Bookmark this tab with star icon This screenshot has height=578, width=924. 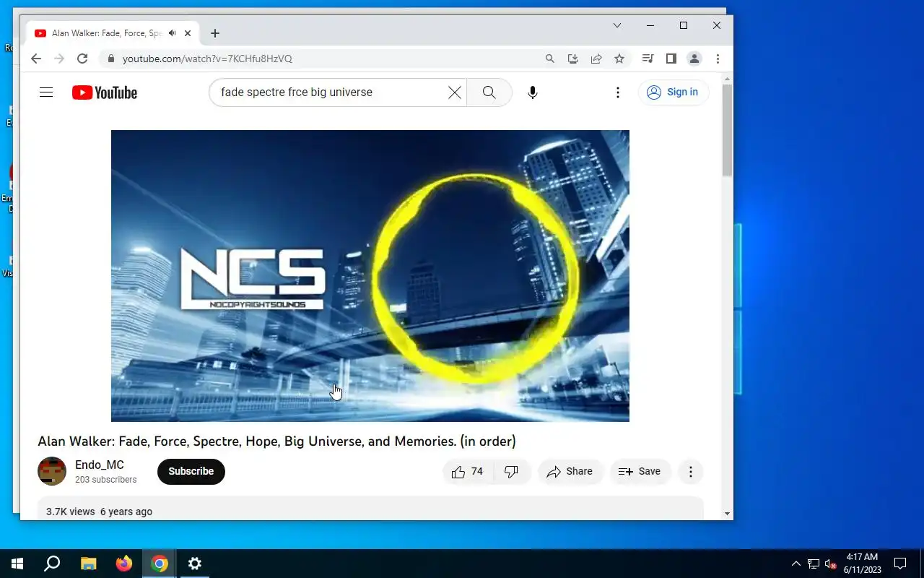coord(619,59)
